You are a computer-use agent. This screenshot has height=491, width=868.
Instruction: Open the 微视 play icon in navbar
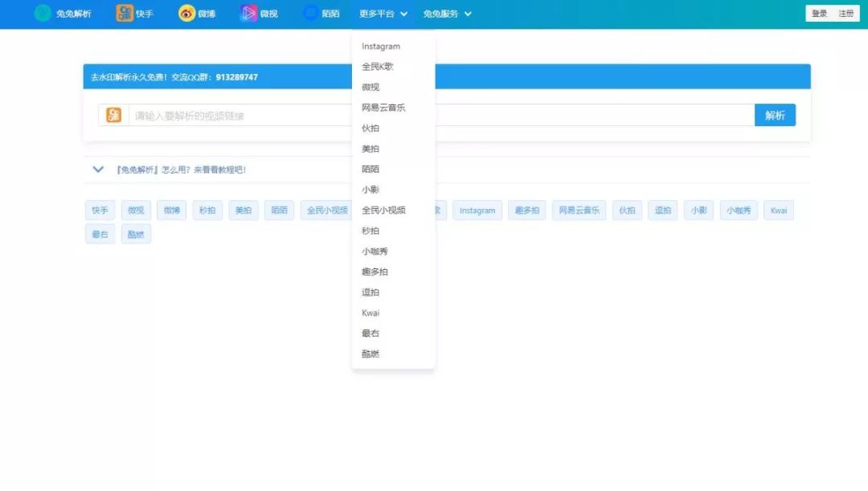coord(248,14)
